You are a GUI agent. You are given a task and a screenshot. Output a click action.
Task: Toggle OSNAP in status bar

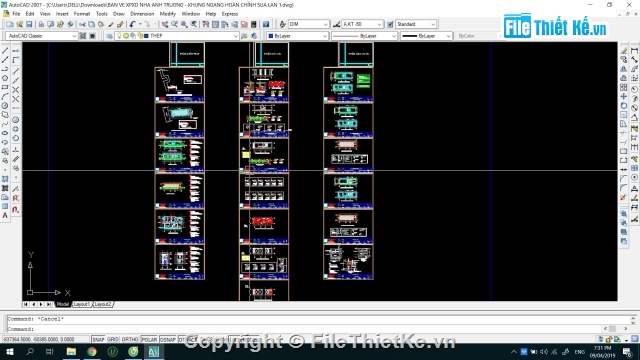pyautogui.click(x=168, y=339)
